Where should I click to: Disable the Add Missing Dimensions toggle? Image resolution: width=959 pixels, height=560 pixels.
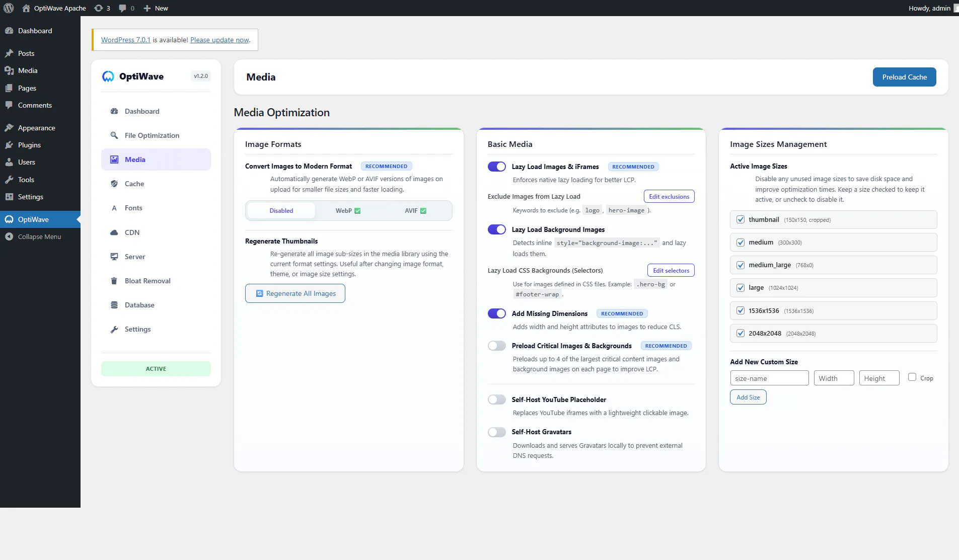tap(497, 313)
